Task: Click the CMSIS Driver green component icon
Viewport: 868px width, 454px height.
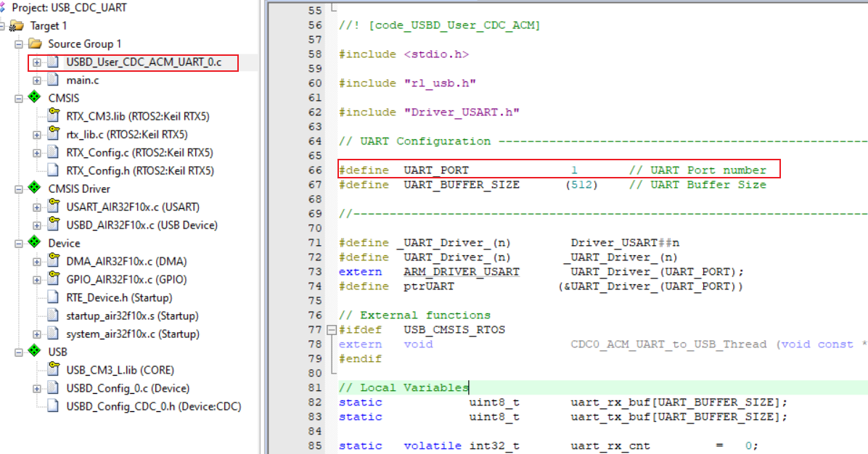Action: (35, 188)
